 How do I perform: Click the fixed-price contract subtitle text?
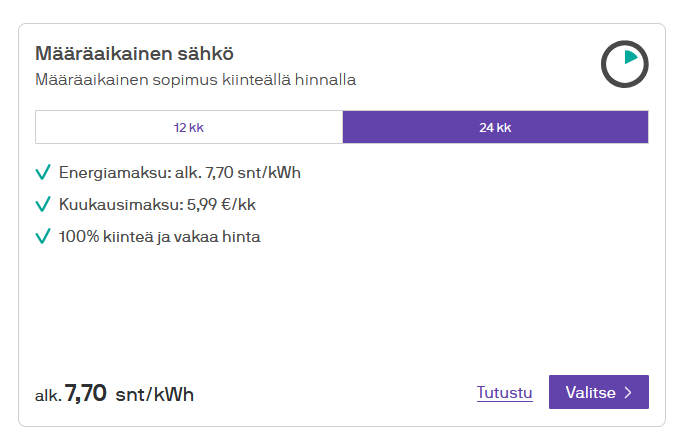195,79
